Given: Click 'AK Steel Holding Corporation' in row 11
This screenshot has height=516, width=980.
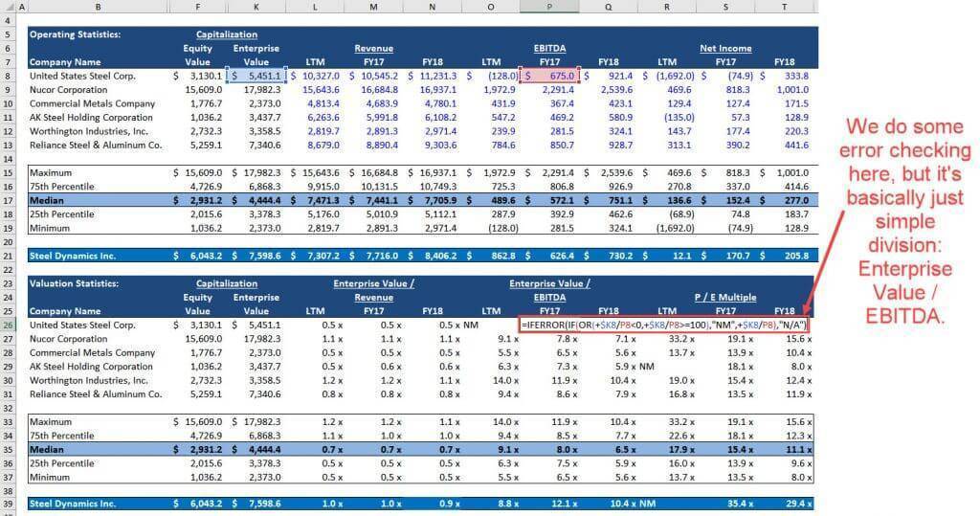Looking at the screenshot, I should coord(91,117).
